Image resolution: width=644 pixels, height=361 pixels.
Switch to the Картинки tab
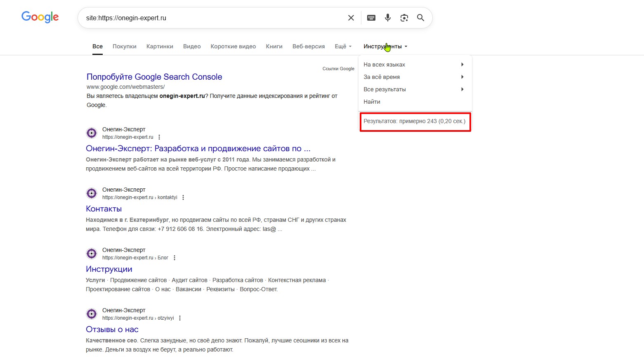(x=160, y=46)
